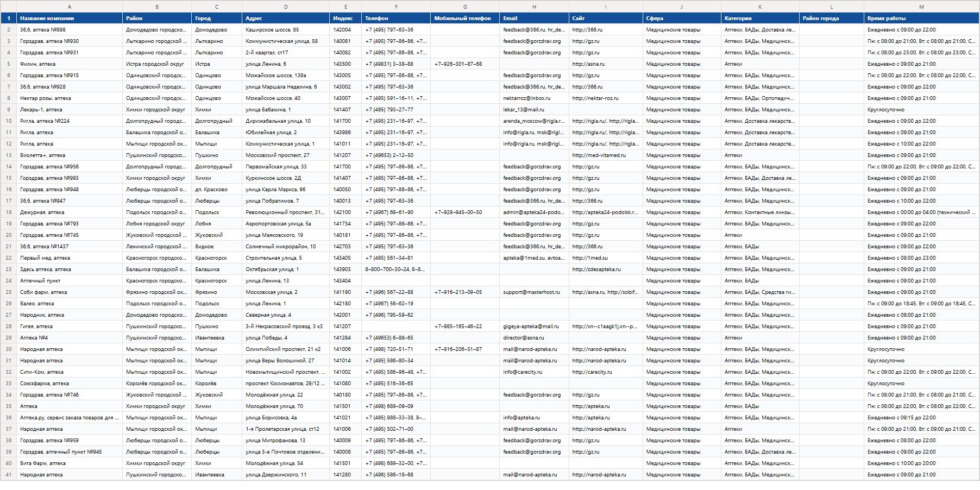The width and height of the screenshot is (980, 490).
Task: Click address 'улица Карла Маркса, 96'
Action: (286, 190)
